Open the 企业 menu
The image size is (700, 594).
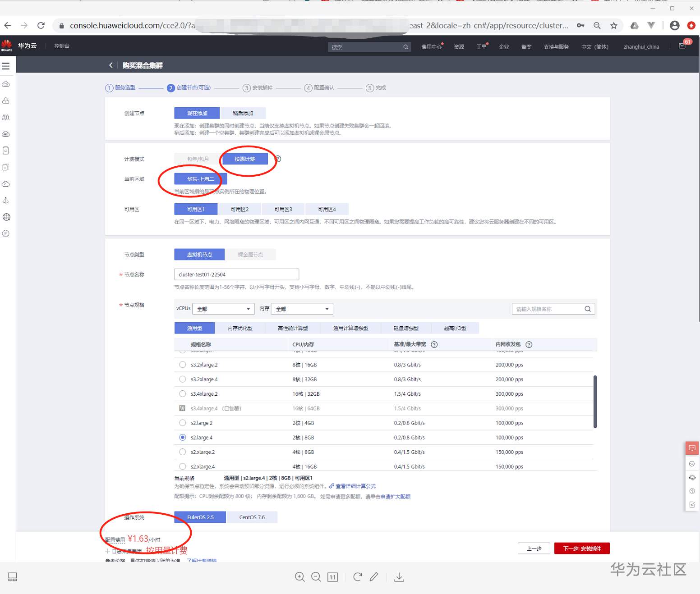tap(504, 47)
